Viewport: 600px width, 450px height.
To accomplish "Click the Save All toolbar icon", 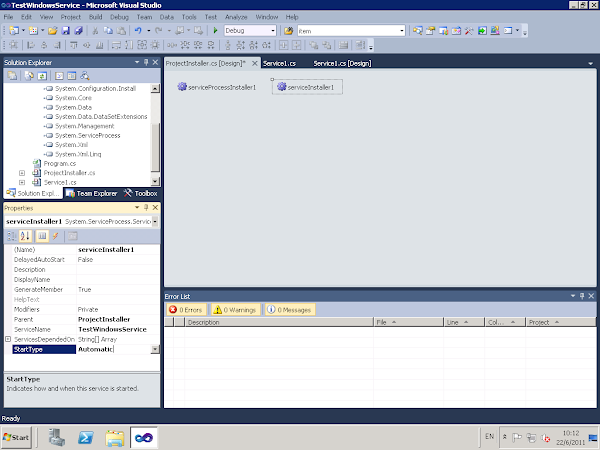I will click(x=78, y=31).
